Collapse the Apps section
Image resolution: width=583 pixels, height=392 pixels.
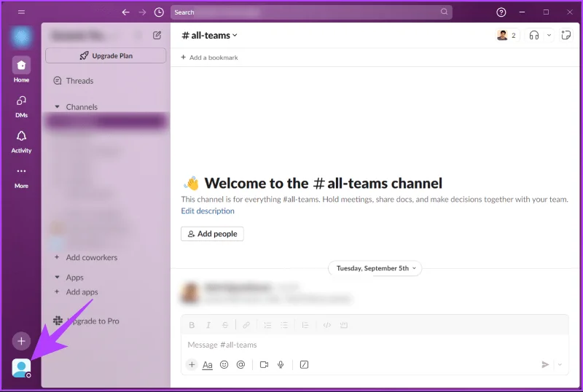tap(57, 277)
